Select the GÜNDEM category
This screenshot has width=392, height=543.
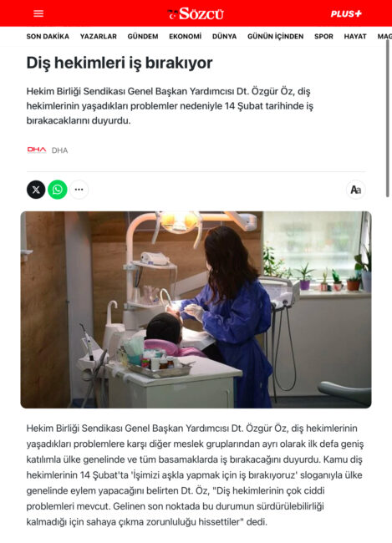click(x=143, y=37)
